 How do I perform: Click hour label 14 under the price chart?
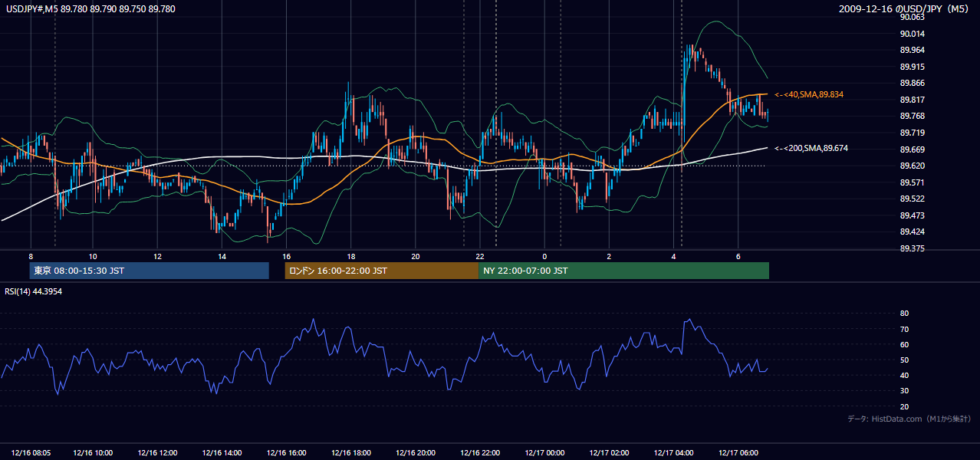tap(222, 256)
